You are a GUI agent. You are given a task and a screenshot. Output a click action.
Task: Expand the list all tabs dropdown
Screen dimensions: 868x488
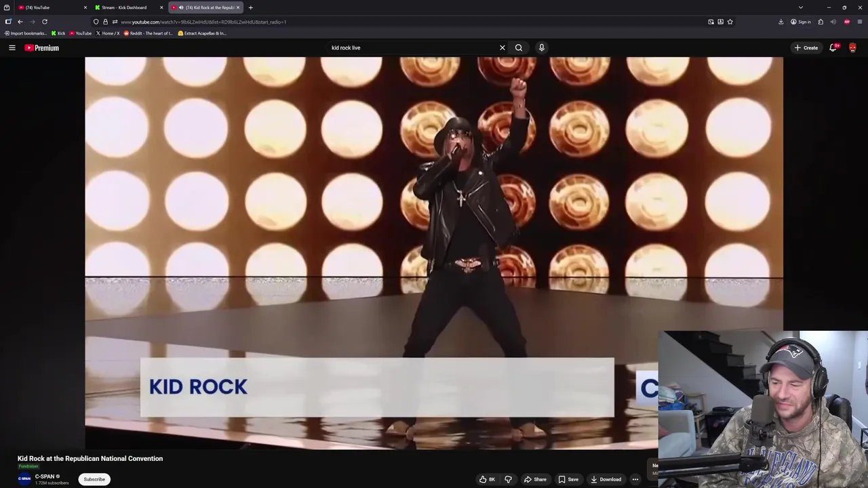coord(801,7)
